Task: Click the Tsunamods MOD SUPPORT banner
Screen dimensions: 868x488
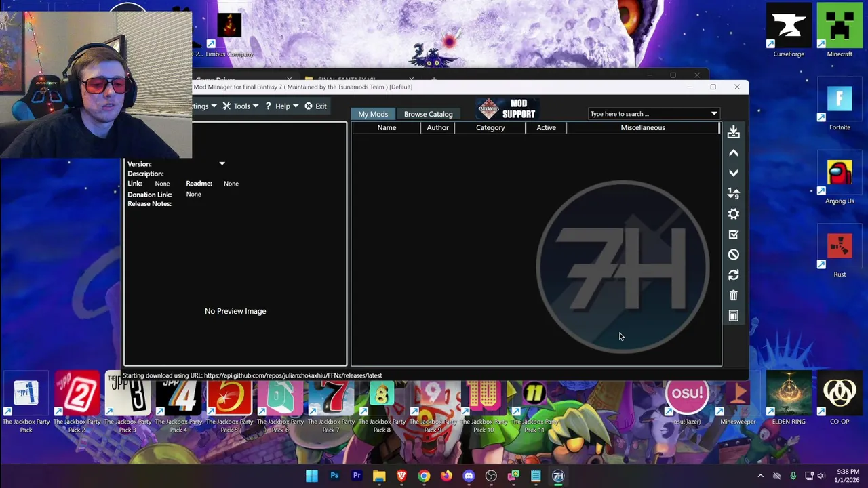Action: tap(507, 108)
